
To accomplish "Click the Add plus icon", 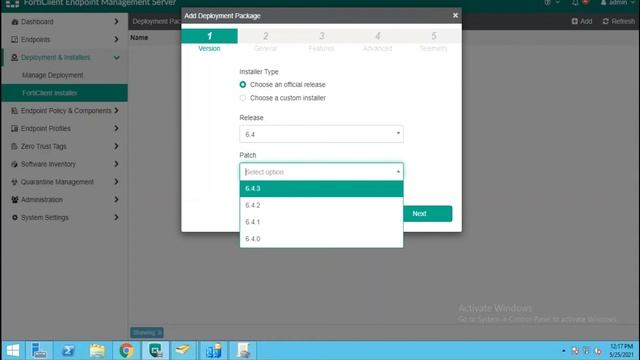I will [x=575, y=21].
